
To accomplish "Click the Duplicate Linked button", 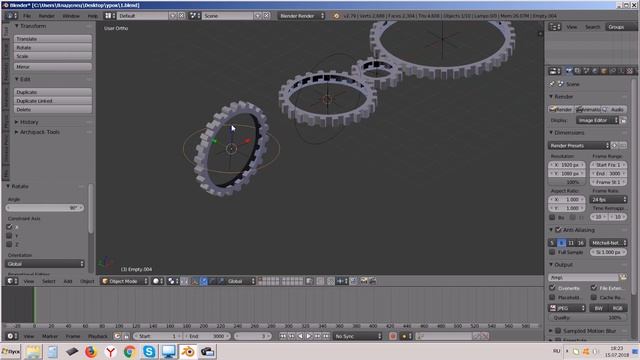I will click(53, 101).
